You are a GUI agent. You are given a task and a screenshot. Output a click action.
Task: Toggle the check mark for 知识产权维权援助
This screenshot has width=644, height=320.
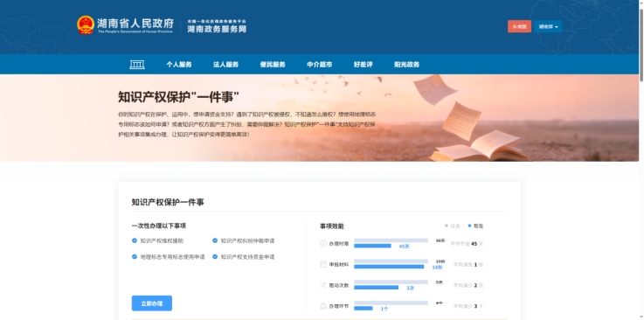135,240
